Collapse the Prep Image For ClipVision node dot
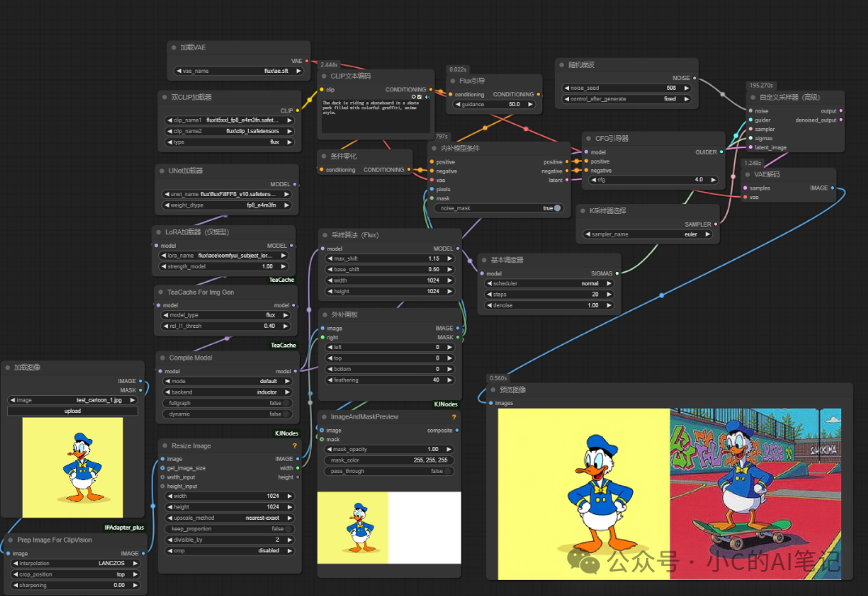Image resolution: width=868 pixels, height=596 pixels. [x=10, y=540]
